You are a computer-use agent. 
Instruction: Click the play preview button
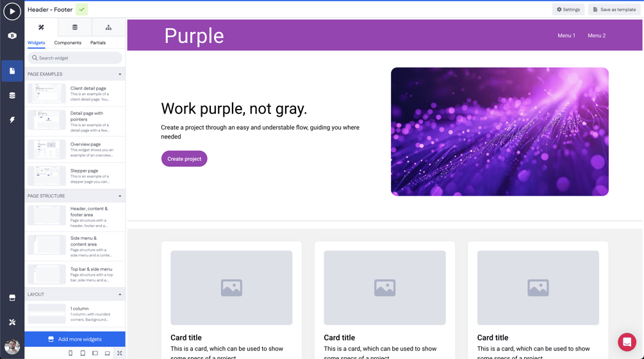pos(12,11)
